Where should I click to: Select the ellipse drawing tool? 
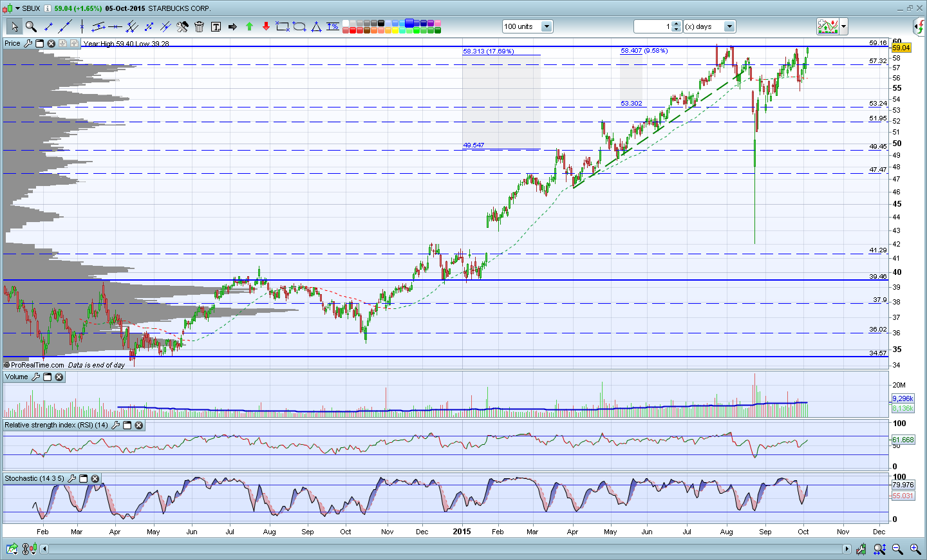click(x=299, y=26)
